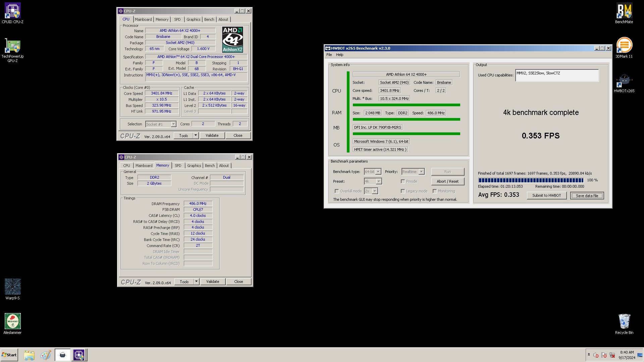Expand the Tools arrow in top CPU-Z window
This screenshot has height=362, width=644.
tap(196, 135)
